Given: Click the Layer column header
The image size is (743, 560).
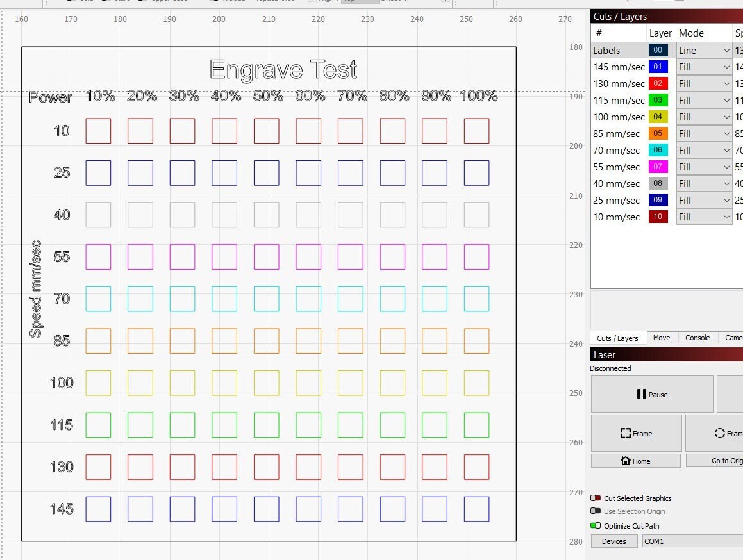Looking at the screenshot, I should 660,33.
